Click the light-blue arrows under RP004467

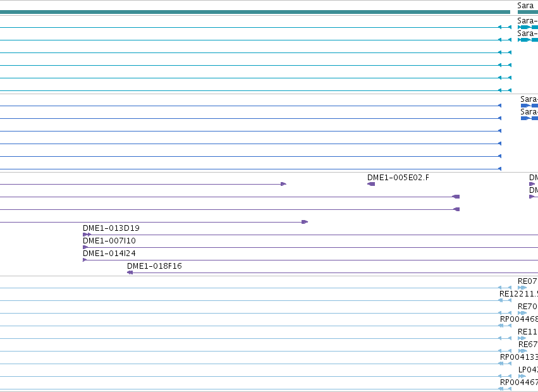pos(504,389)
